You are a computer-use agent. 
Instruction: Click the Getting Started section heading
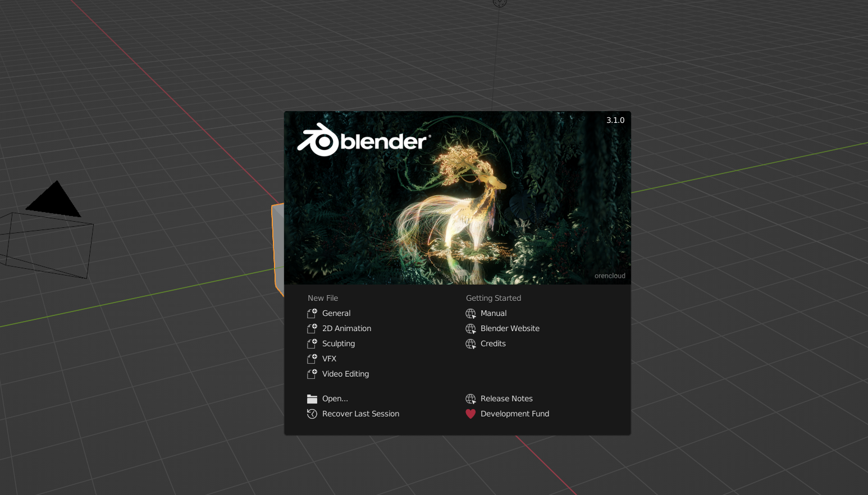[x=494, y=298]
